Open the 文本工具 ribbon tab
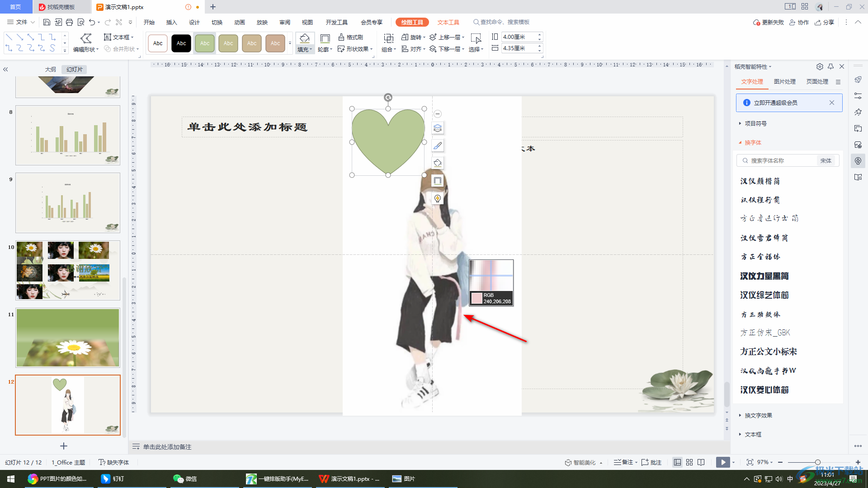This screenshot has width=868, height=488. coord(448,22)
